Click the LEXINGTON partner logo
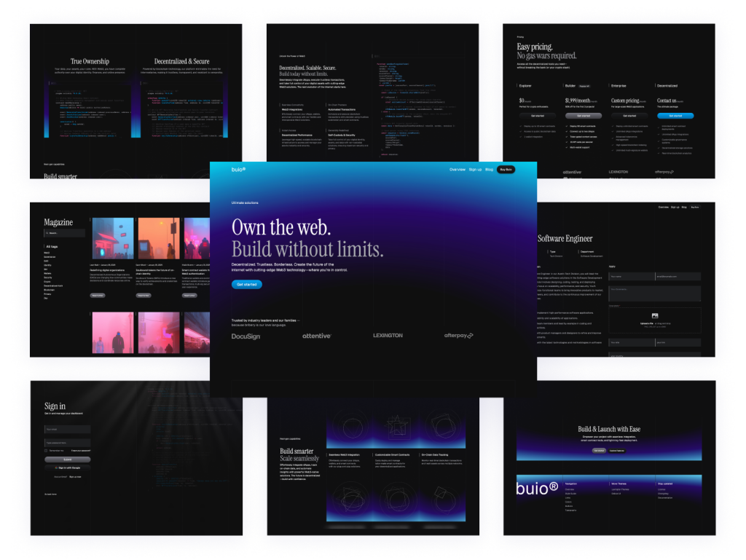The height and width of the screenshot is (560, 746). tap(388, 335)
